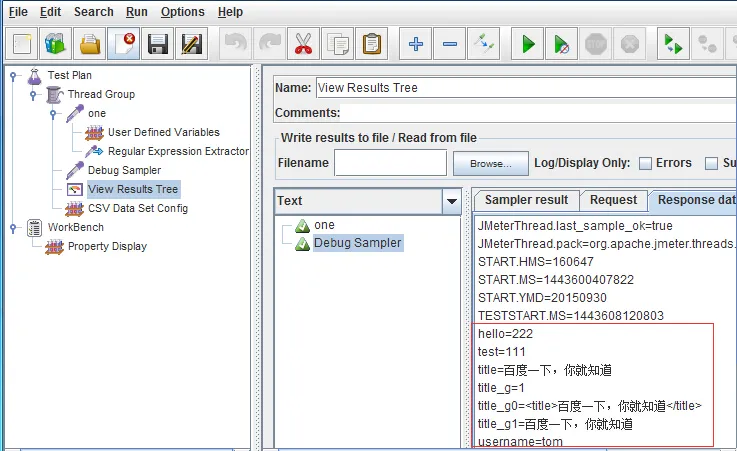This screenshot has width=737, height=451.
Task: Click the line test=111
Action: pyautogui.click(x=502, y=352)
